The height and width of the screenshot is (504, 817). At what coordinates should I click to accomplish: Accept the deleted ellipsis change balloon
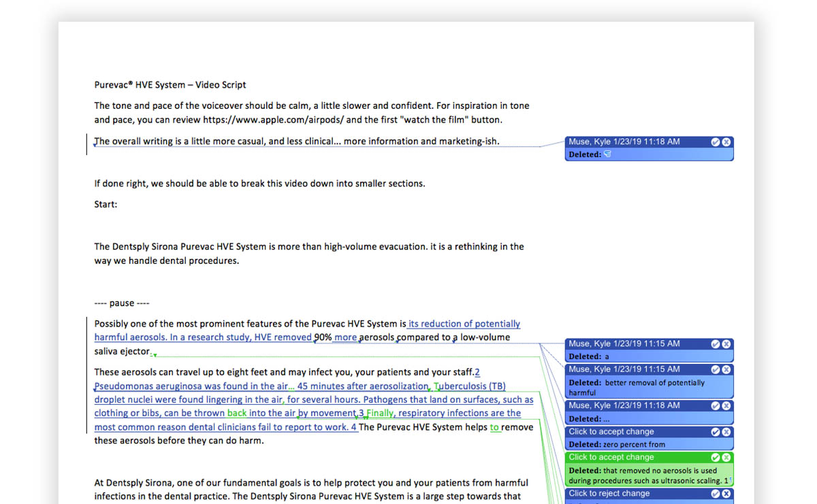pos(716,406)
